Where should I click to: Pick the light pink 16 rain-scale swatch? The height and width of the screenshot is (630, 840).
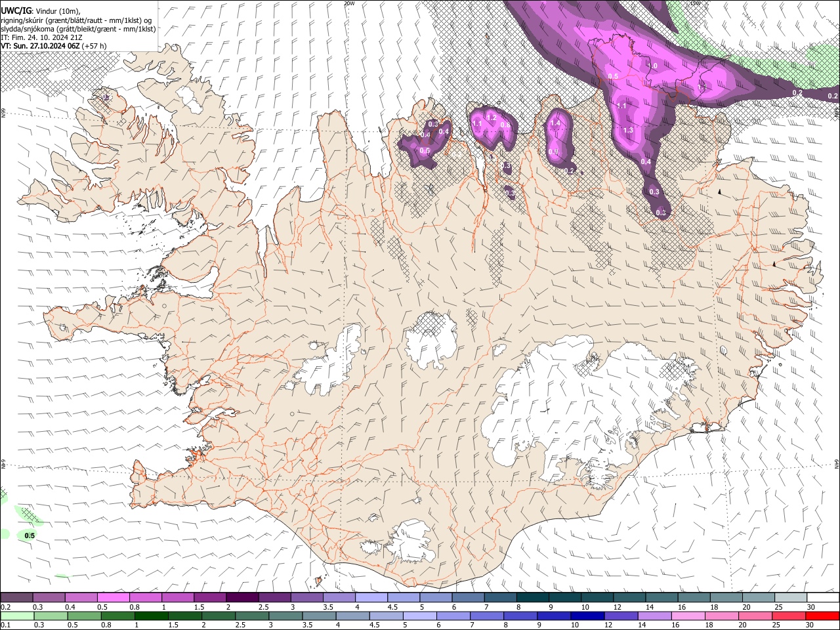coord(688,616)
